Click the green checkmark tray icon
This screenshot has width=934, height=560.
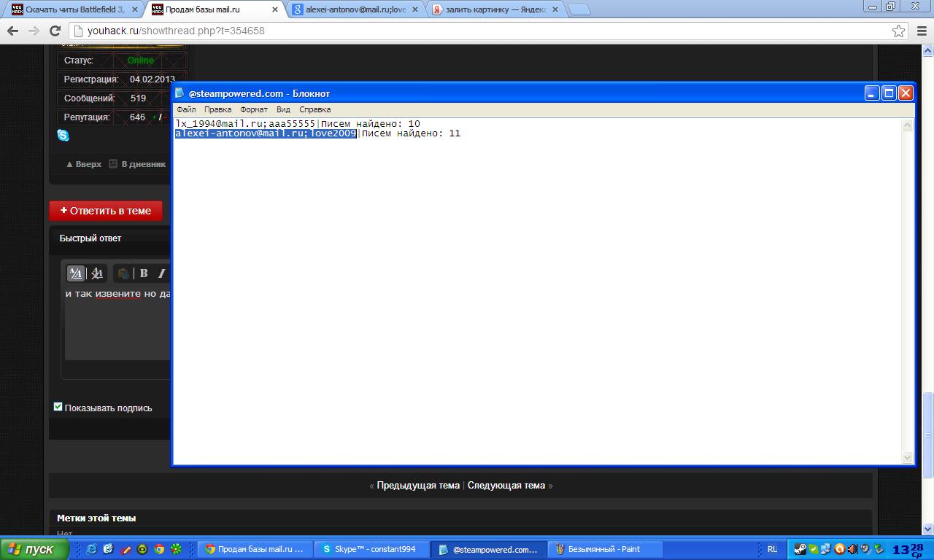(814, 549)
